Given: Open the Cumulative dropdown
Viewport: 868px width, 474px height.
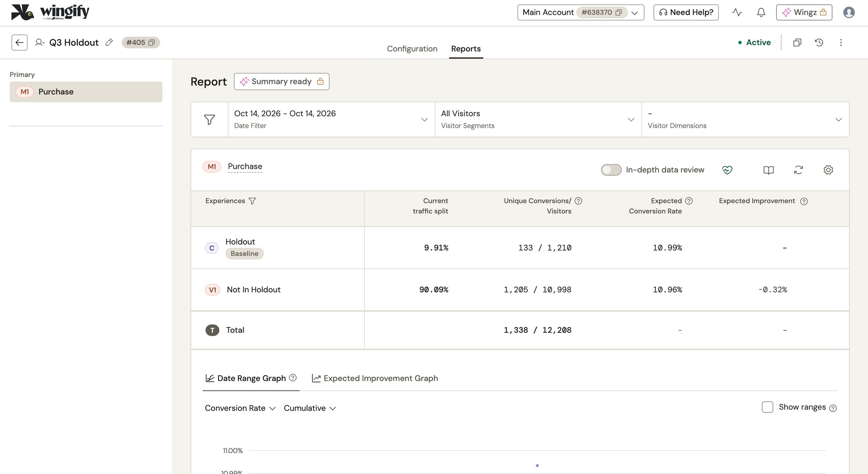Looking at the screenshot, I should click(310, 408).
